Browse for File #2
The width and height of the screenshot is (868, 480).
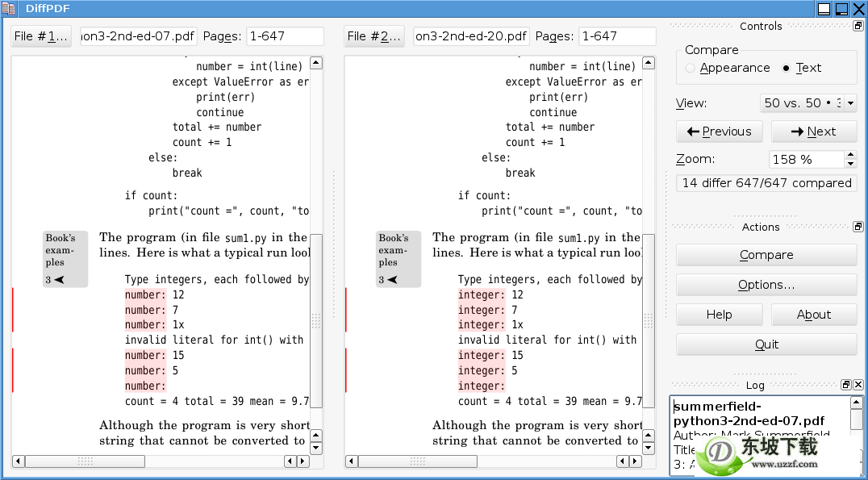(x=374, y=36)
